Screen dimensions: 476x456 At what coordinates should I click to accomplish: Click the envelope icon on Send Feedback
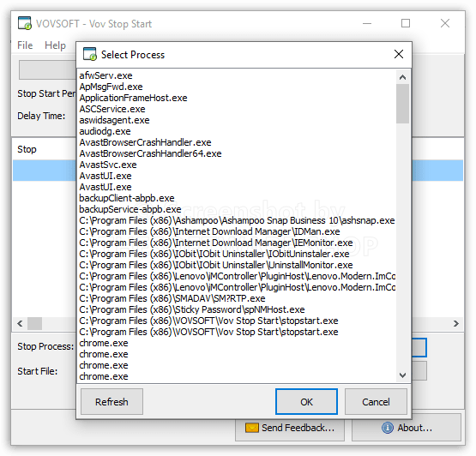click(251, 428)
